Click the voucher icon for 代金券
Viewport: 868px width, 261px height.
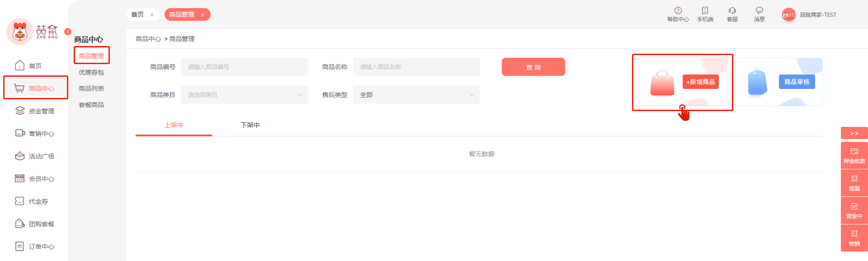pyautogui.click(x=20, y=201)
